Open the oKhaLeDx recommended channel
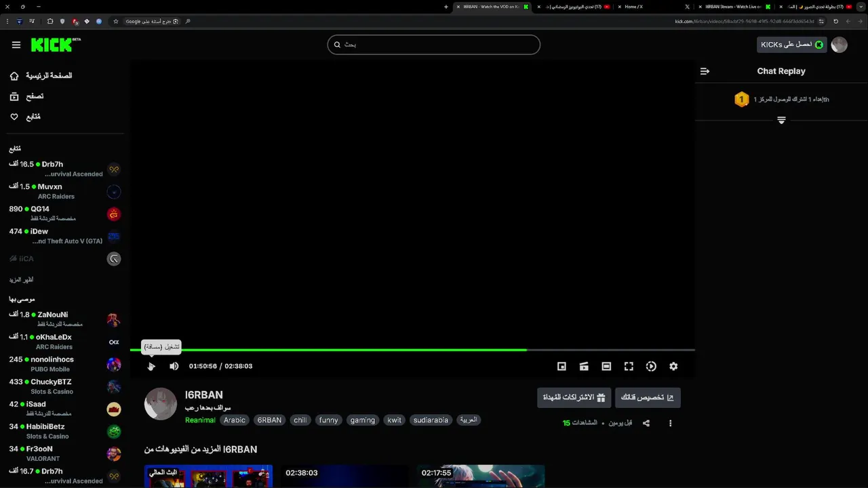This screenshot has width=868, height=488. pyautogui.click(x=65, y=342)
